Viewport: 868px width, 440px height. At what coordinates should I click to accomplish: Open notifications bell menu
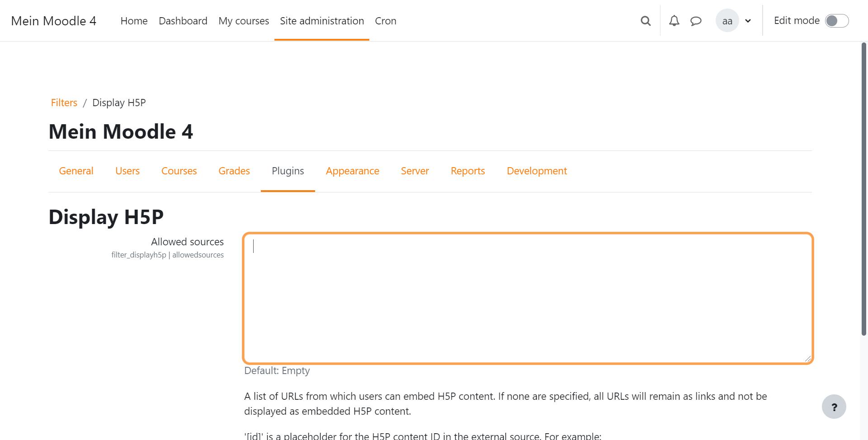tap(674, 21)
